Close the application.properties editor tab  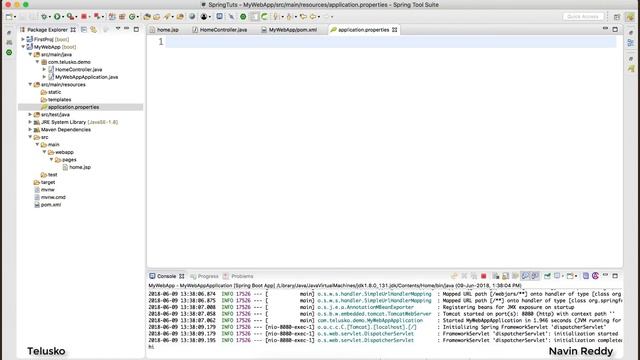395,30
